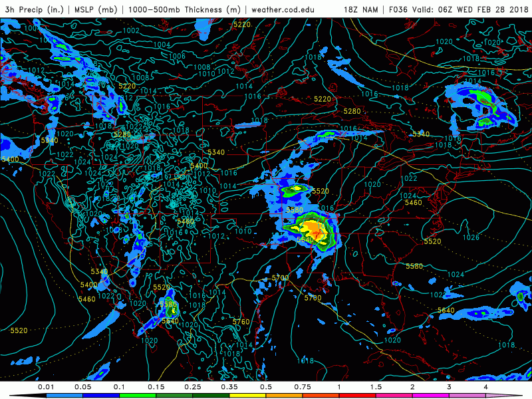The height and width of the screenshot is (399, 532).
Task: Click the black arrow at legend's left end
Action: [23, 395]
